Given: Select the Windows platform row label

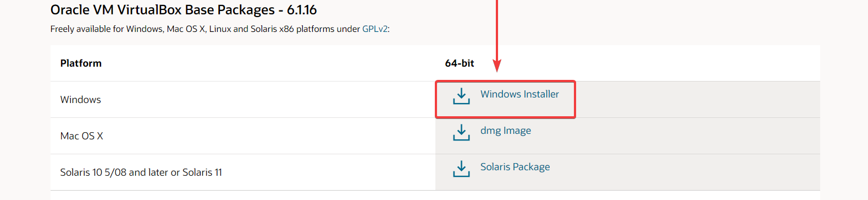Looking at the screenshot, I should click(81, 100).
